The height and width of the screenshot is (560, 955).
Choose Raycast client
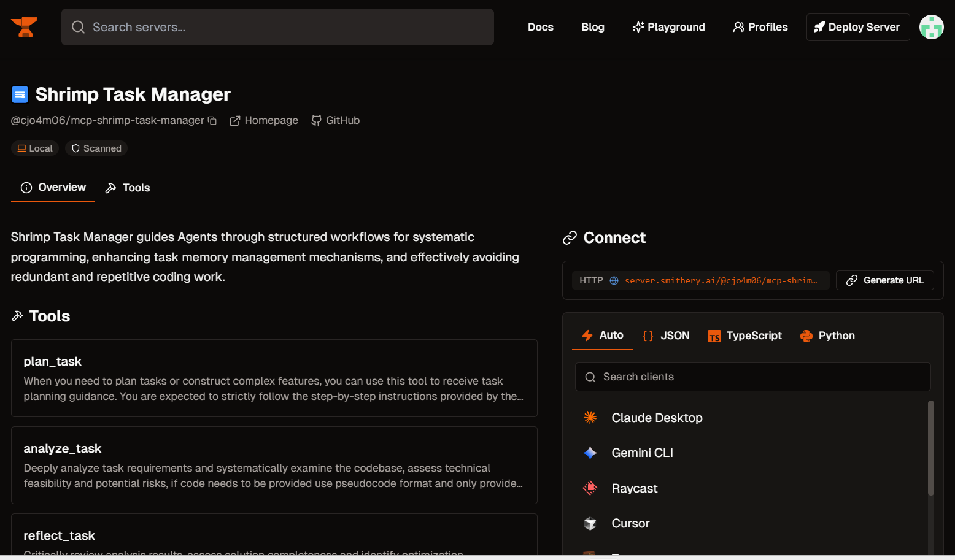click(x=751, y=488)
